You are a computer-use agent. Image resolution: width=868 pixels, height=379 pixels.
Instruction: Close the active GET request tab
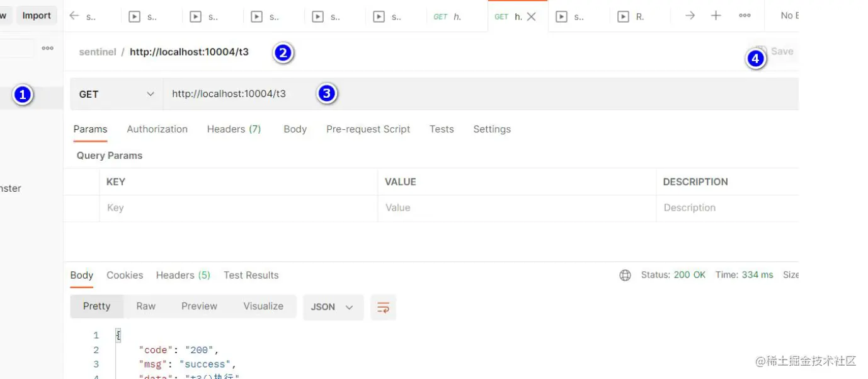click(531, 17)
